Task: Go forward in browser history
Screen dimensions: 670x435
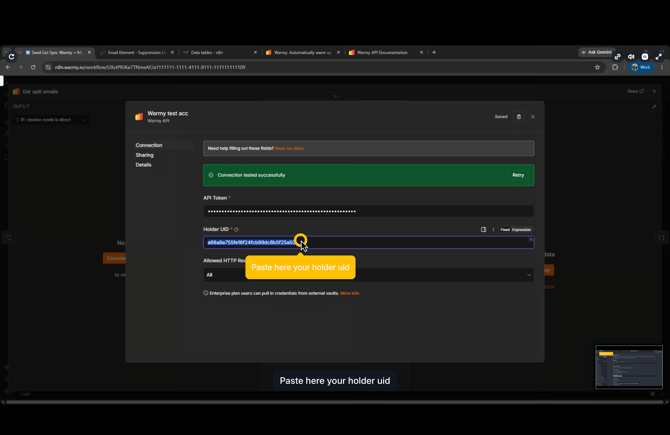Action: tap(20, 67)
